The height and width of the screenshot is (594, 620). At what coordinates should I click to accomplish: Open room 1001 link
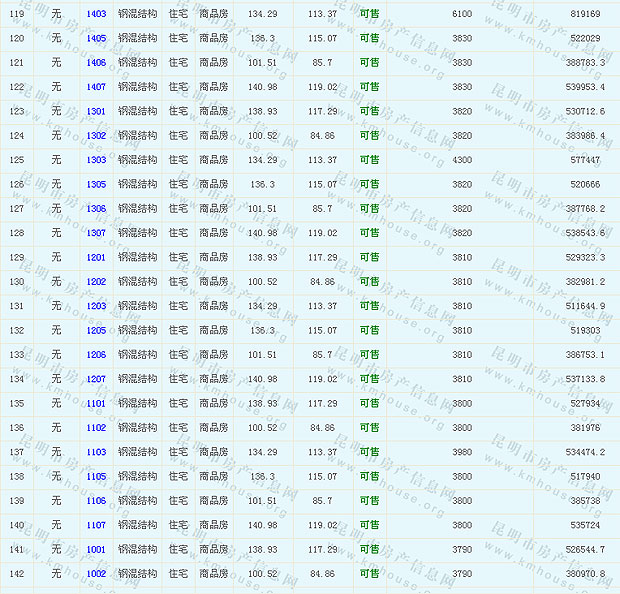pos(96,549)
